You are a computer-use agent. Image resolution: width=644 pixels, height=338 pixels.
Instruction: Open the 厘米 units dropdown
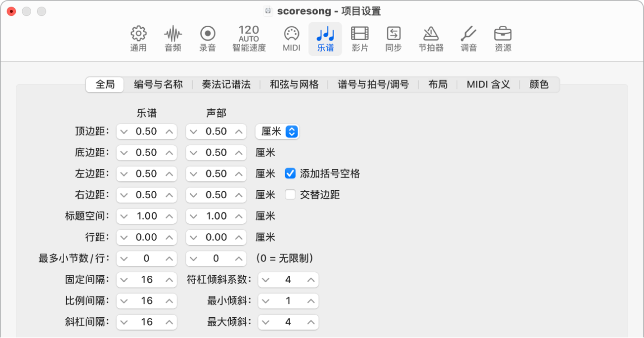point(277,131)
